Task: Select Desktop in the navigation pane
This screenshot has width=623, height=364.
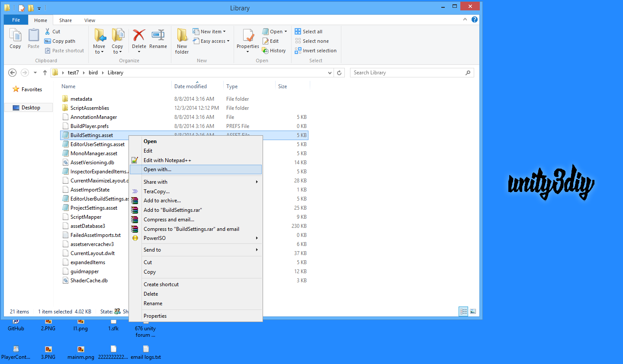Action: [29, 108]
